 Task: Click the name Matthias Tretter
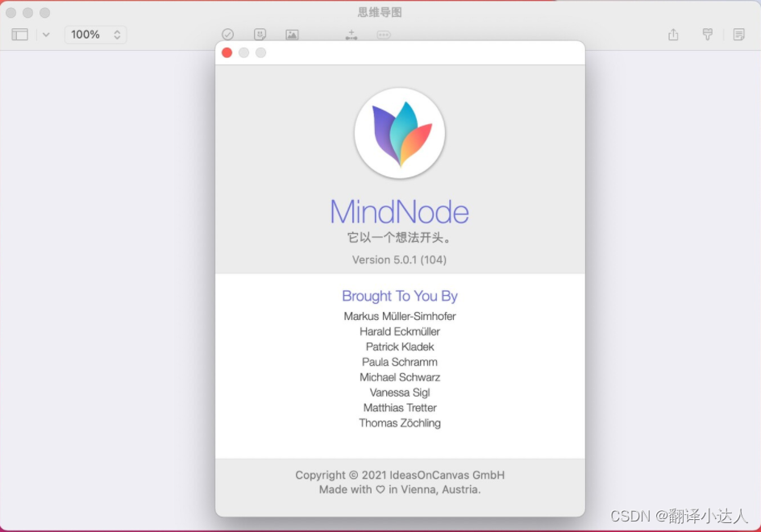(x=400, y=408)
